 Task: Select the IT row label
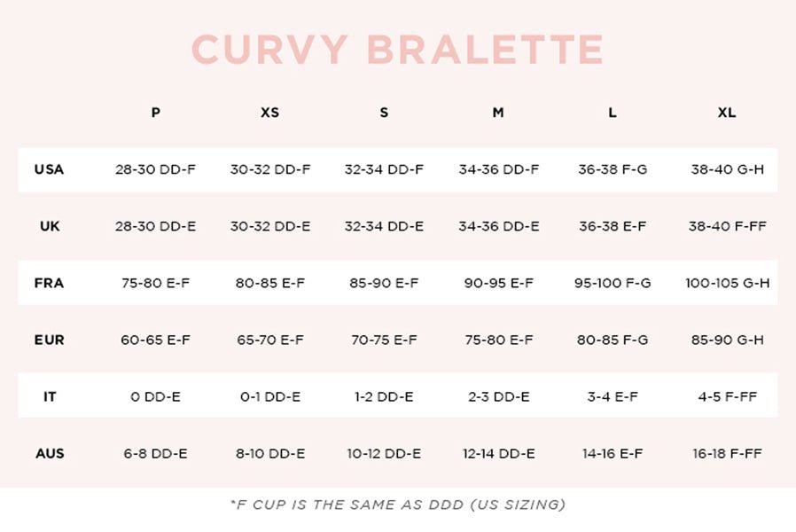(50, 396)
